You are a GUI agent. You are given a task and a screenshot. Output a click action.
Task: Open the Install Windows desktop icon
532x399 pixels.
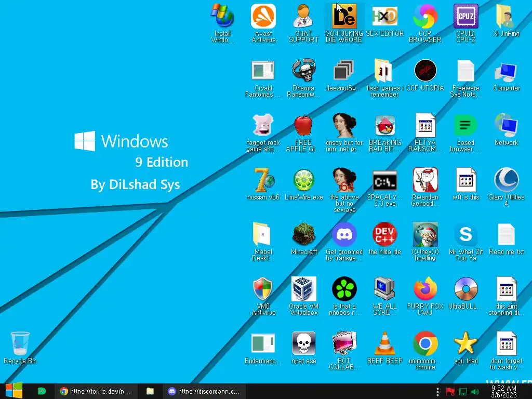(x=222, y=23)
